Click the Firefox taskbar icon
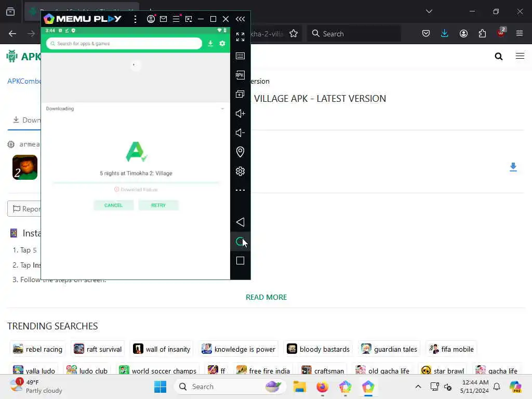Viewport: 532px width, 399px height. (x=322, y=387)
